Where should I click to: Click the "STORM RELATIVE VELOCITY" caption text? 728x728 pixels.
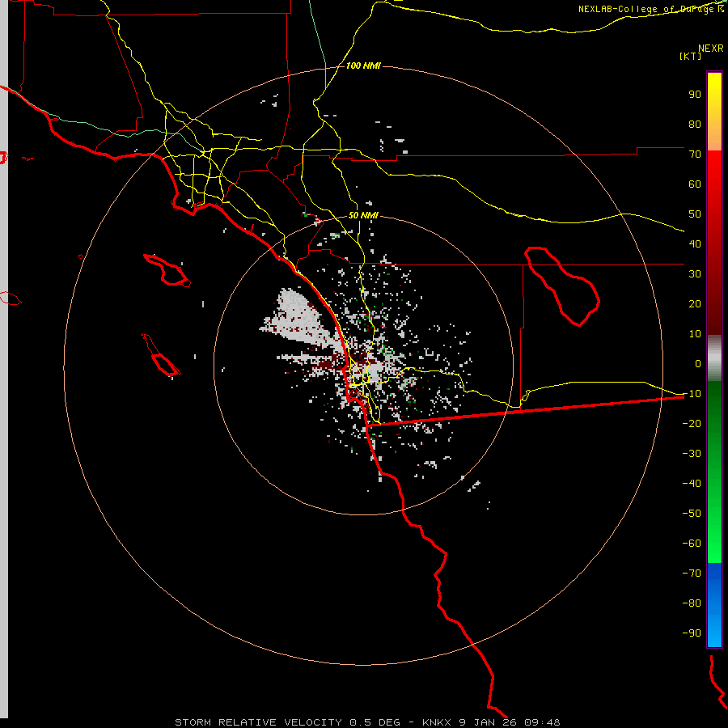coord(259,722)
